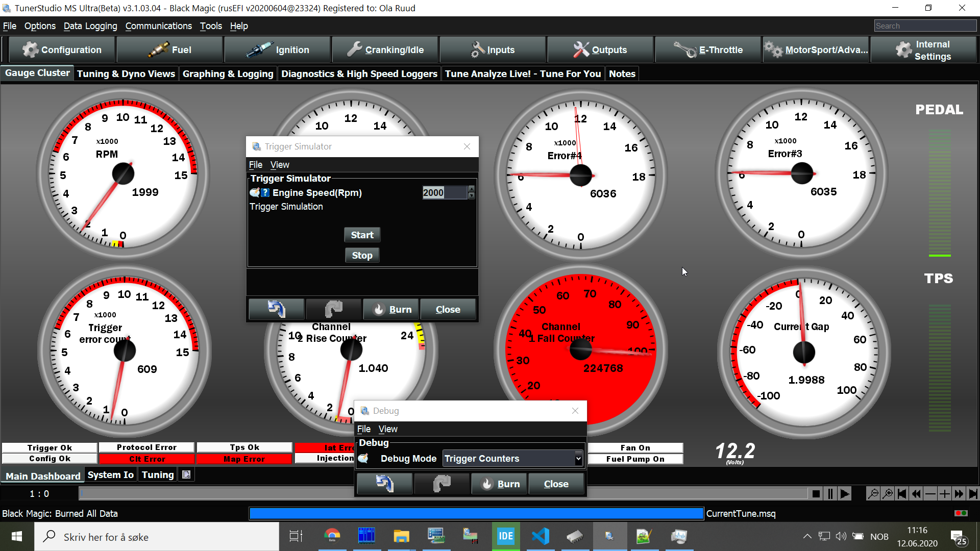Viewport: 980px width, 551px height.
Task: Open the Data Logging menu
Action: [x=90, y=26]
